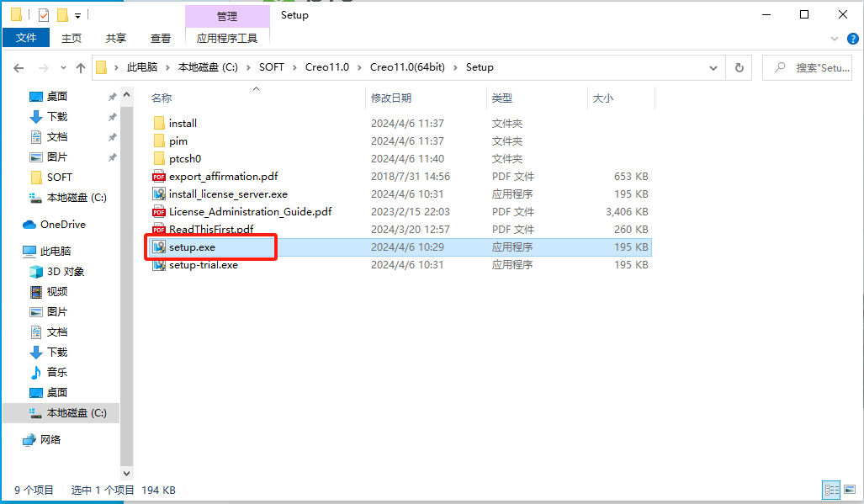864x504 pixels.
Task: Refresh the current folder view
Action: [739, 68]
